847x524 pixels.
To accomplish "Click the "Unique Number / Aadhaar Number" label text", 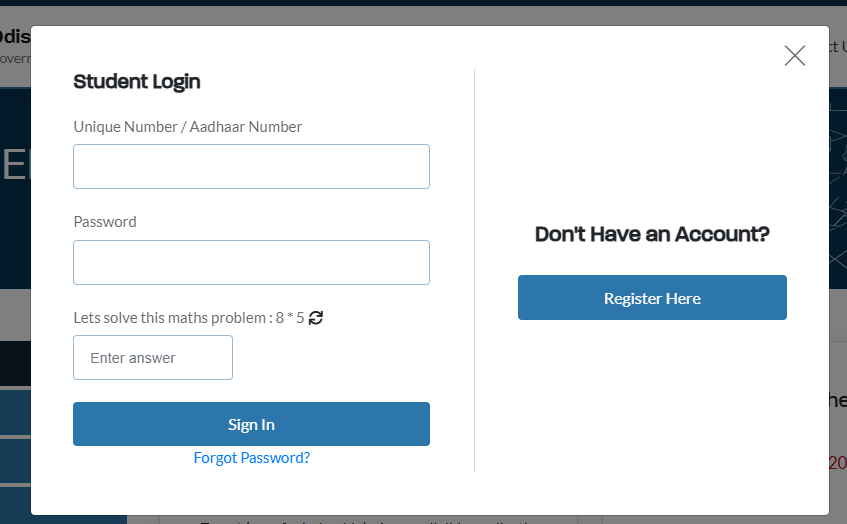I will pyautogui.click(x=188, y=127).
